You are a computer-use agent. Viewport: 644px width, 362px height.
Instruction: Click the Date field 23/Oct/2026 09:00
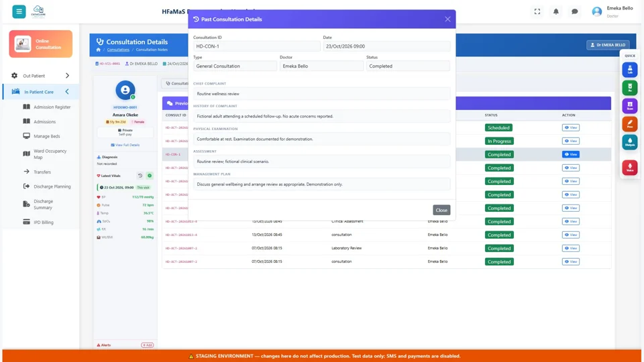[386, 46]
